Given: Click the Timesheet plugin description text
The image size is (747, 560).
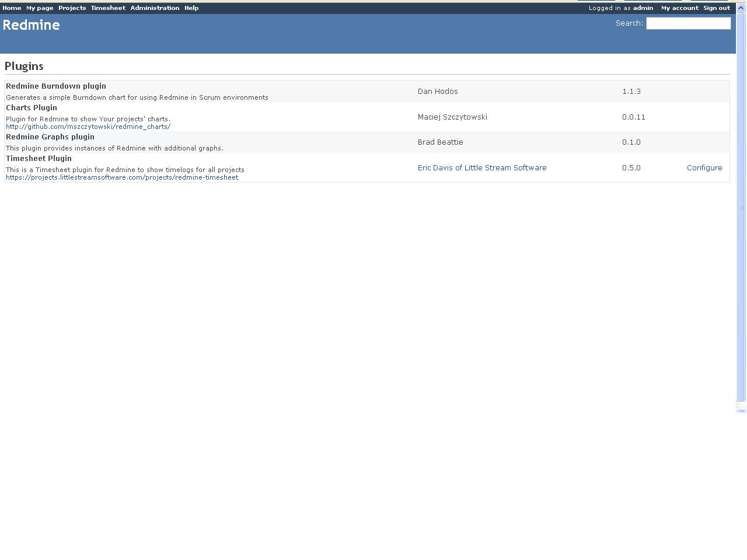Looking at the screenshot, I should coord(125,170).
